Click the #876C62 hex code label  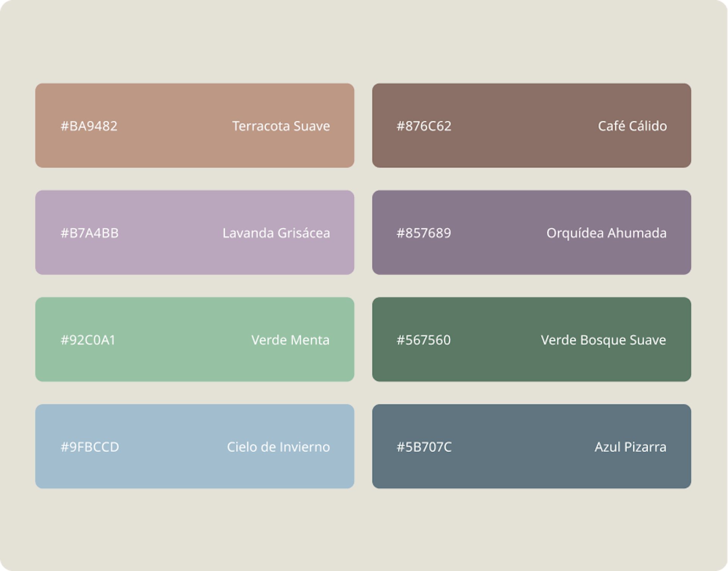pos(424,126)
